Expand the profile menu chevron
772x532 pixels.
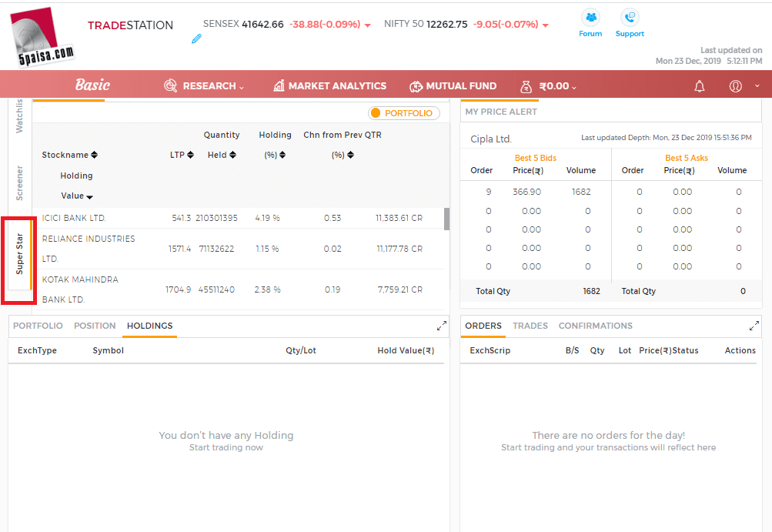tap(757, 85)
